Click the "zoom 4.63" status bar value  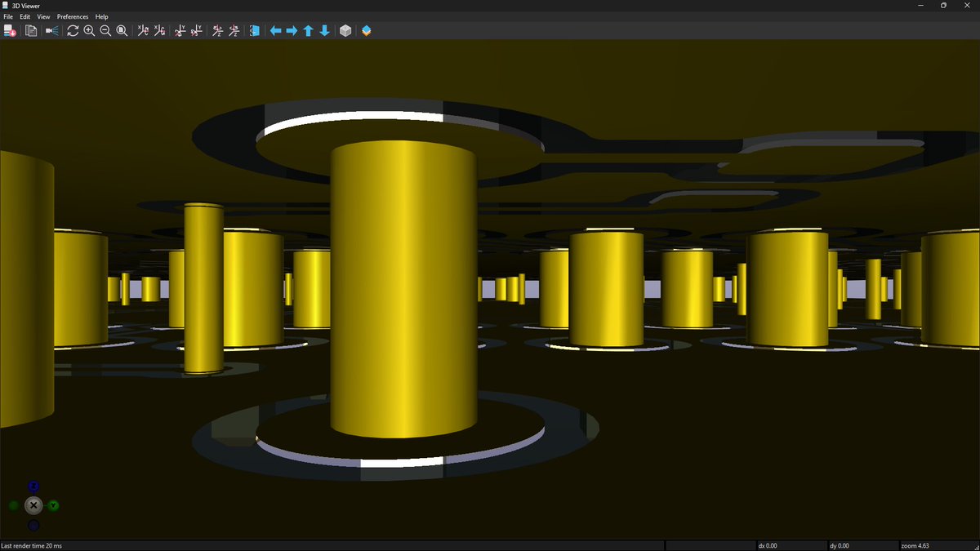[915, 545]
